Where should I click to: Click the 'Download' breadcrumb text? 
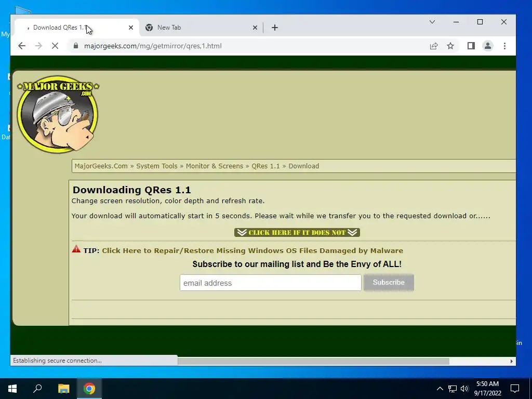point(303,166)
